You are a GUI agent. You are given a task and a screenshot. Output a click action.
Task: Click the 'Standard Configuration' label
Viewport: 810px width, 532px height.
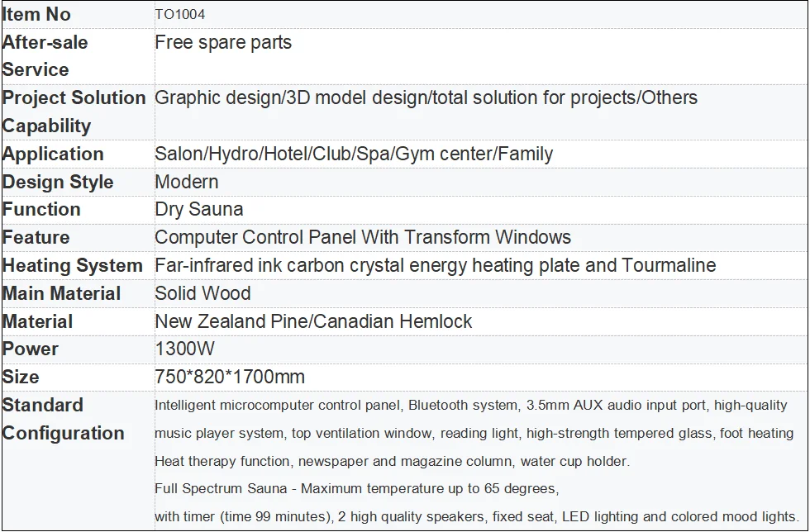click(63, 419)
